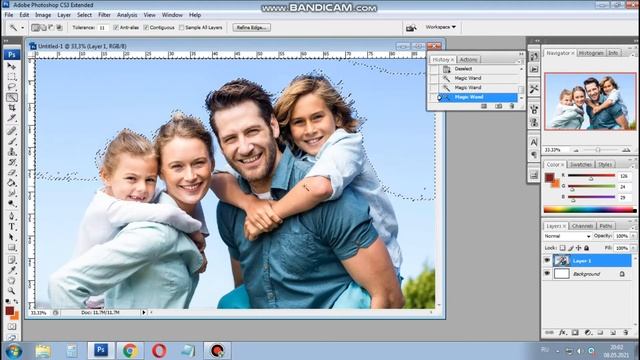The image size is (640, 360).
Task: Switch to the Swatches tab
Action: 580,164
